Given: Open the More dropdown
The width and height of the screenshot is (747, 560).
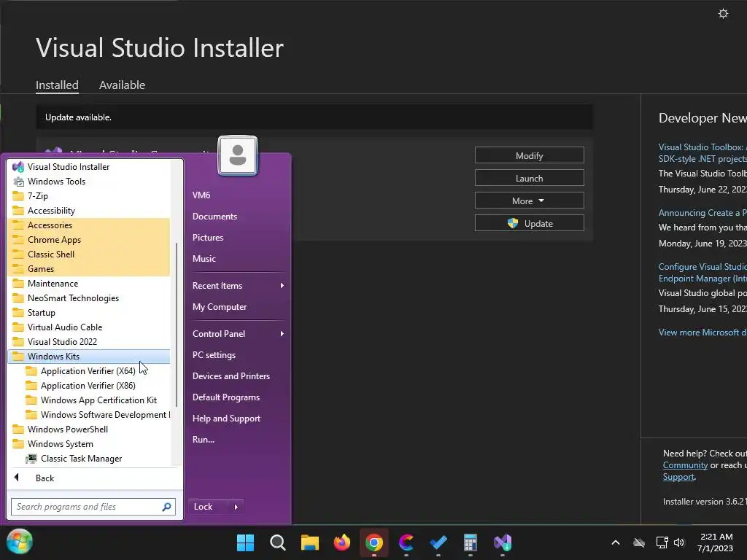Looking at the screenshot, I should point(530,201).
